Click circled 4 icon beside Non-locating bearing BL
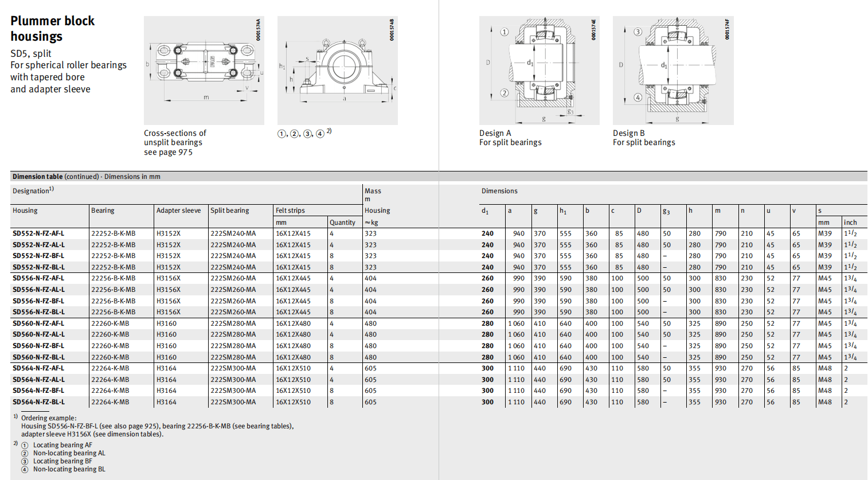This screenshot has height=480, width=868. pyautogui.click(x=25, y=470)
